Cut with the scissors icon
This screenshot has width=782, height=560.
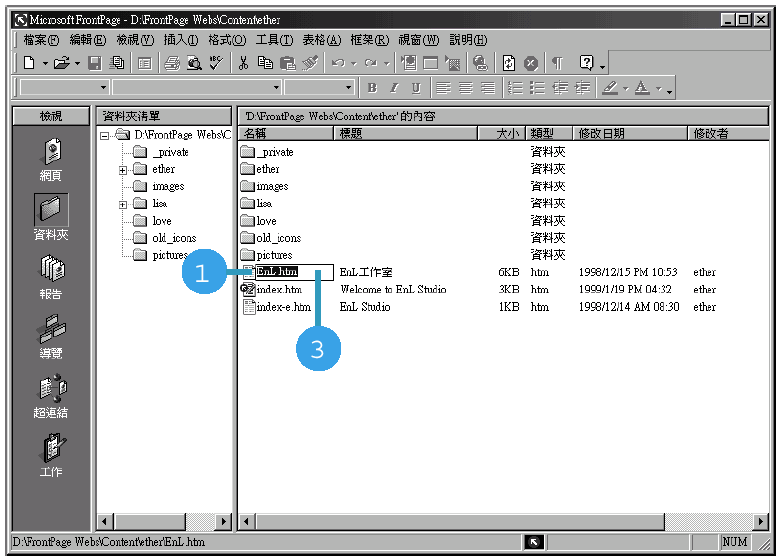coord(243,63)
